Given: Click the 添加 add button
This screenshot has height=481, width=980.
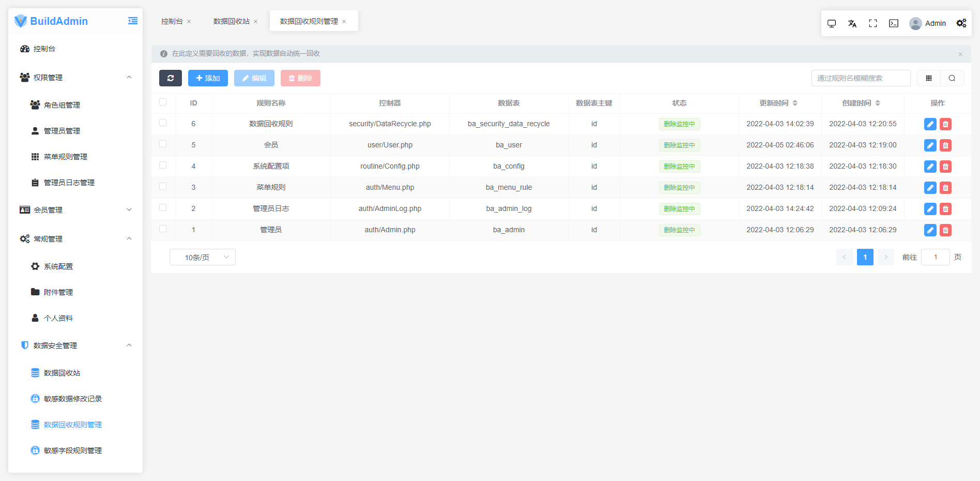Looking at the screenshot, I should pyautogui.click(x=208, y=78).
